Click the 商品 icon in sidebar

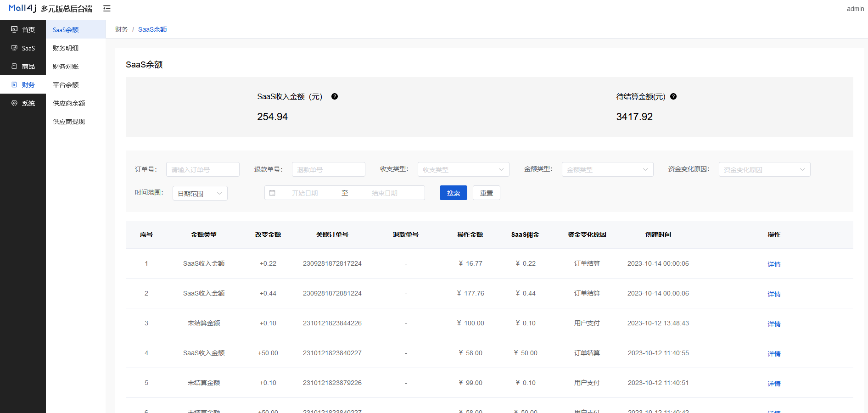tap(14, 66)
